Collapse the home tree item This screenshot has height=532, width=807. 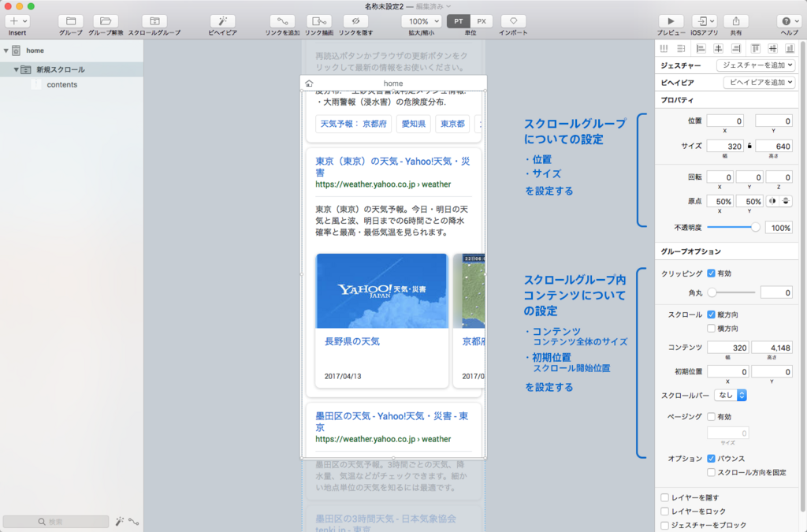click(6, 50)
